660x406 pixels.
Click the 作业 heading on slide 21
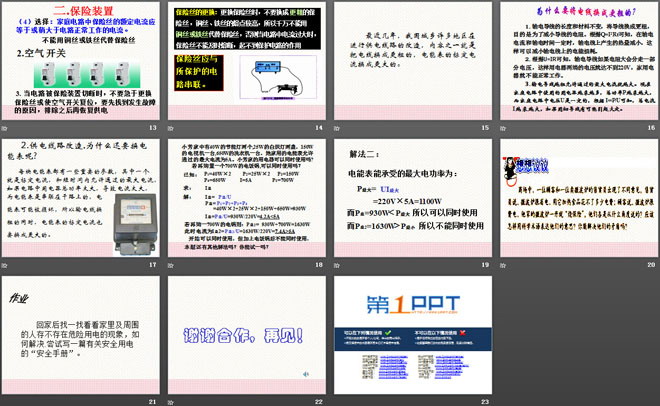tap(20, 297)
